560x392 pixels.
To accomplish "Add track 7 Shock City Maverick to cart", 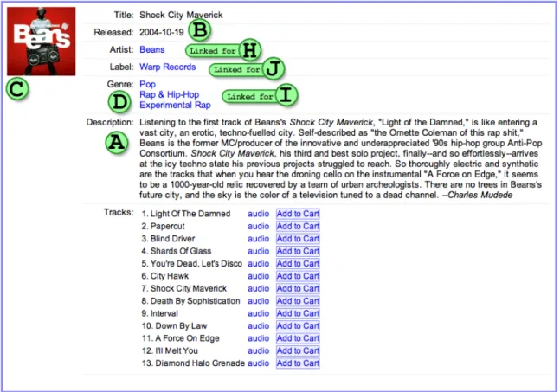I will pyautogui.click(x=298, y=288).
